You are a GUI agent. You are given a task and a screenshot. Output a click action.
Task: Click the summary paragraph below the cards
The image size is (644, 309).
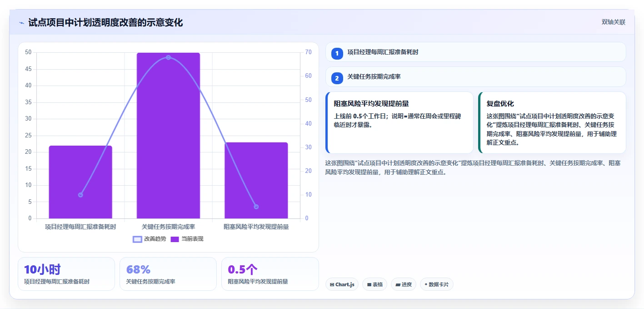tap(473, 167)
